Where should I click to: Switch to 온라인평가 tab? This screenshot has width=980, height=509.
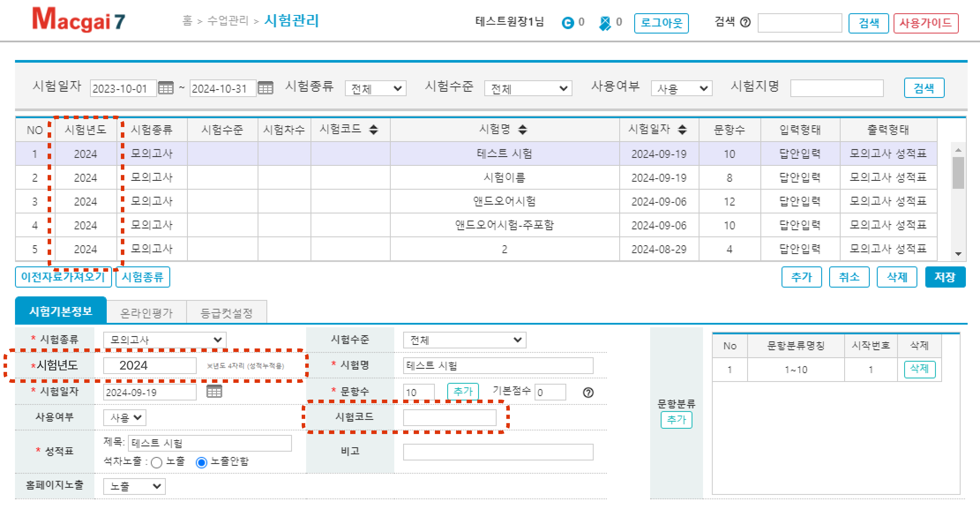[x=146, y=313]
